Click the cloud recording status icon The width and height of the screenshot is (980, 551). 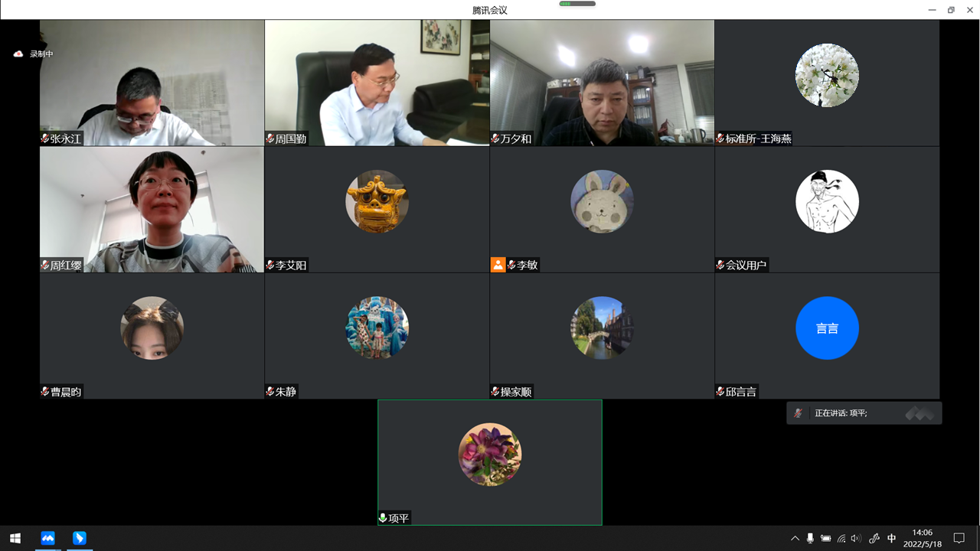tap(18, 54)
